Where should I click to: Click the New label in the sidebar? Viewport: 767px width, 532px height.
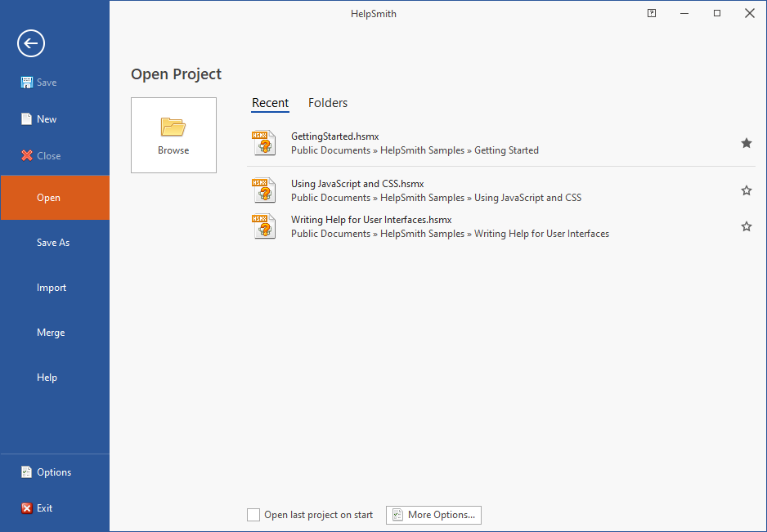click(47, 118)
